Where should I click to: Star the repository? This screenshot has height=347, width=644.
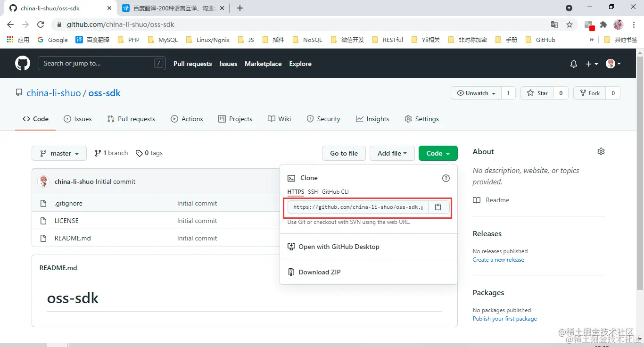tap(537, 93)
